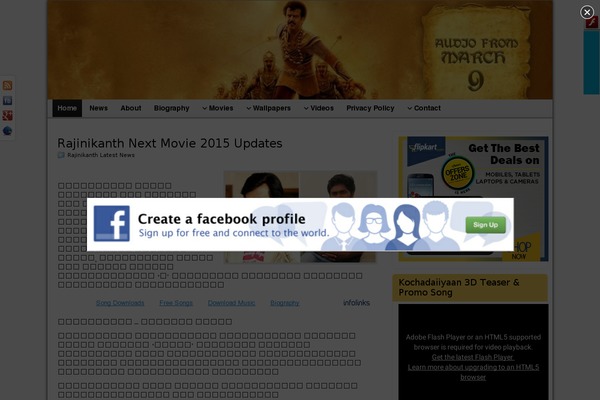Click Learn more about upgrading HTML5 browser link
Screen dimensions: 600x400
(473, 372)
